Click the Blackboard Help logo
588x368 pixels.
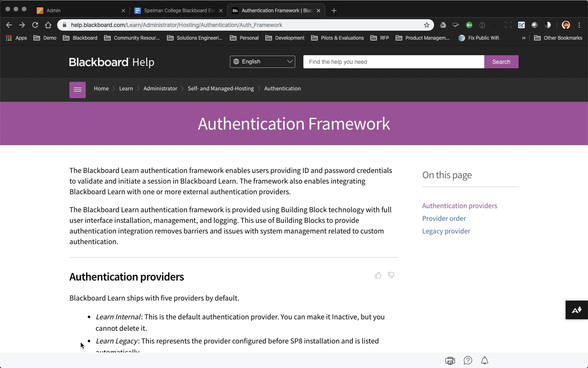tap(112, 62)
